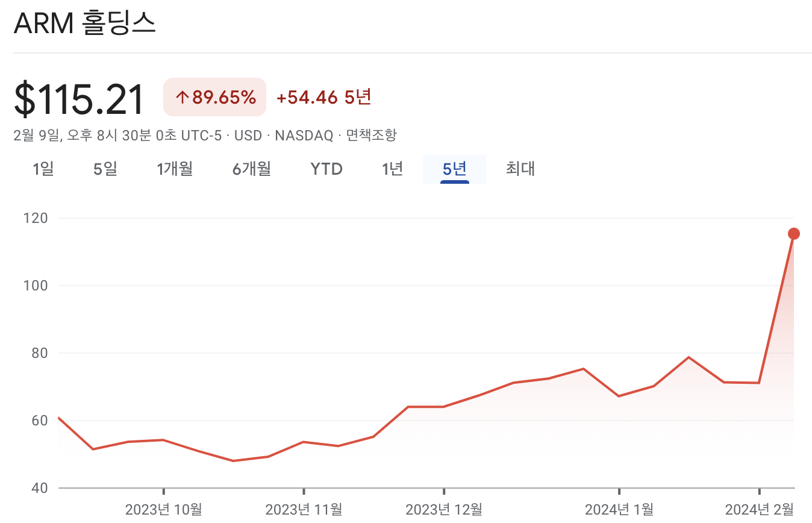Screen dimensions: 812x523
Task: Click the currently active 5년 tab
Action: [x=455, y=169]
